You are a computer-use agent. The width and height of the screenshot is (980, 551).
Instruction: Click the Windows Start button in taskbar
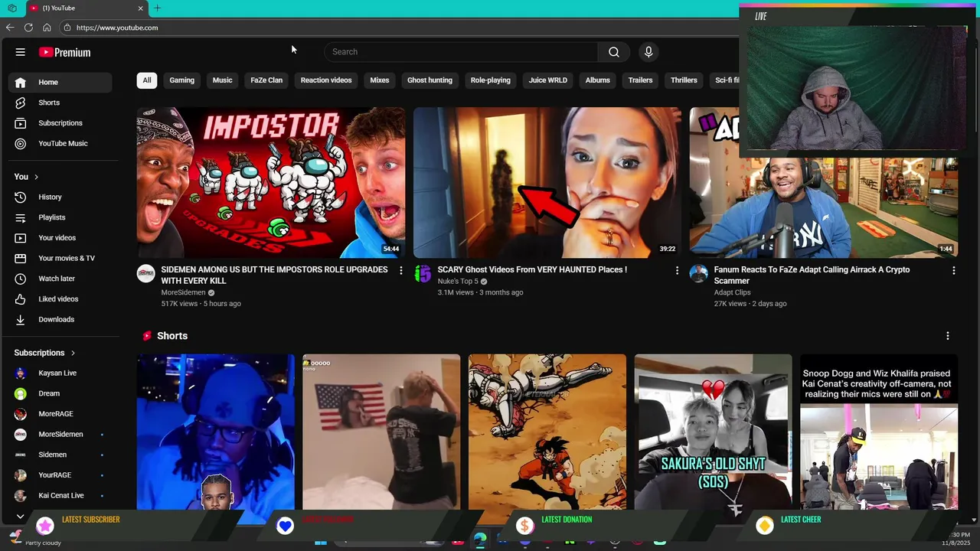click(x=321, y=542)
